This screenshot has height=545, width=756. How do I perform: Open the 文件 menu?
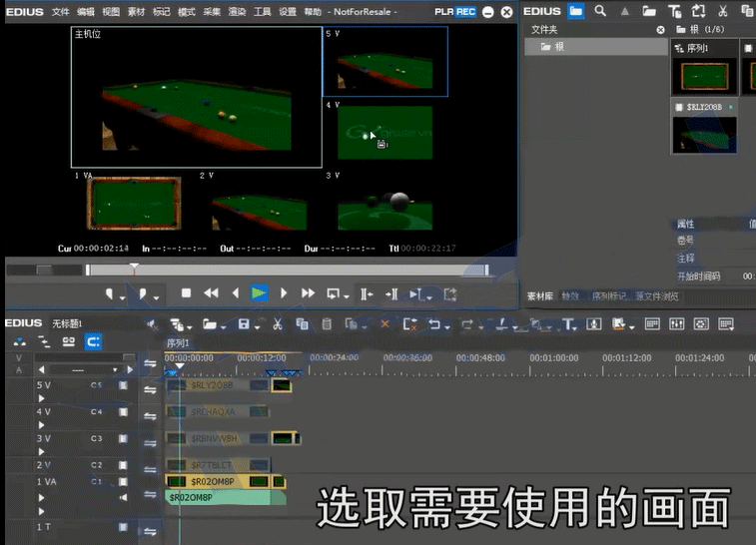(x=60, y=12)
